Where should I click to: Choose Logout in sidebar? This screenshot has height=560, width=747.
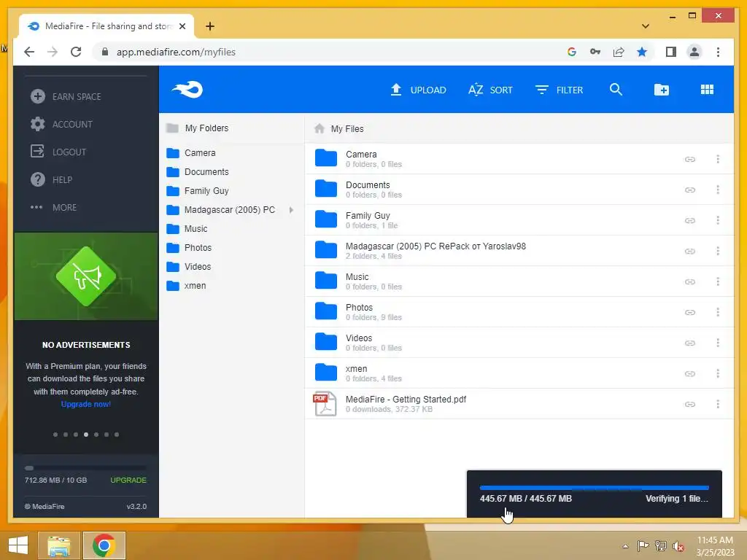click(58, 152)
